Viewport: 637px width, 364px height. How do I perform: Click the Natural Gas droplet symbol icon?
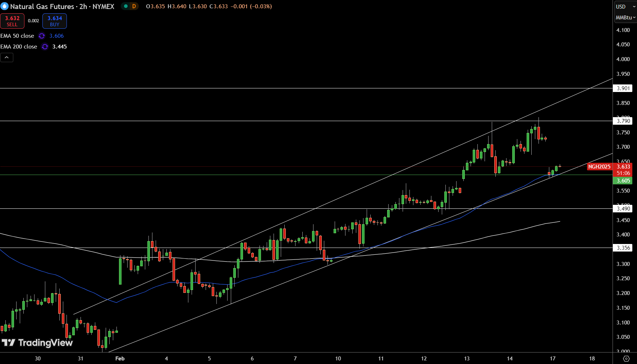(x=5, y=6)
